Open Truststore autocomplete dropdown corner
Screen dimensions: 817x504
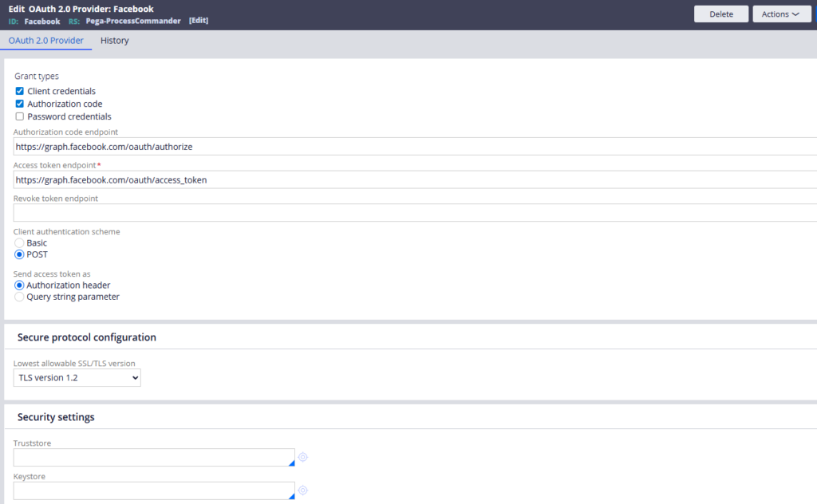coord(291,463)
